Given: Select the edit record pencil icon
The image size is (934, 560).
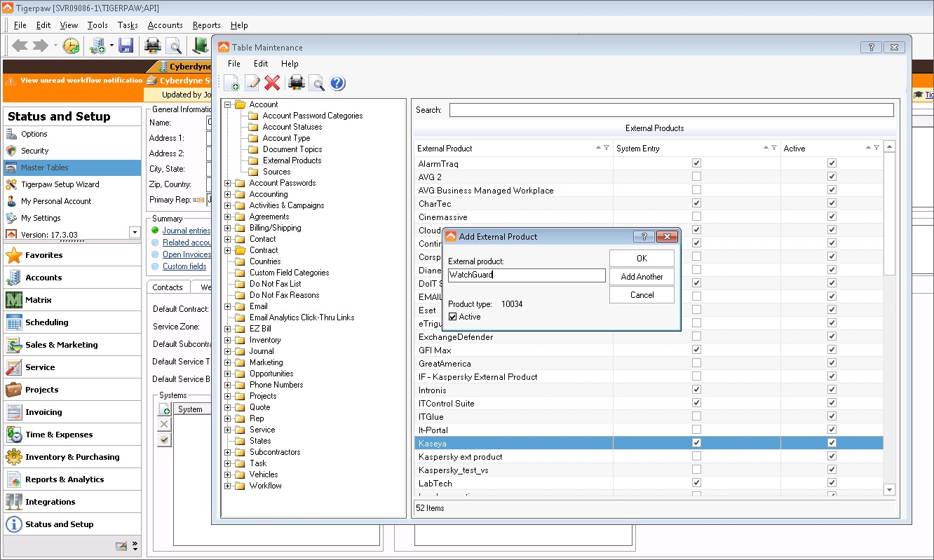Looking at the screenshot, I should (x=252, y=83).
